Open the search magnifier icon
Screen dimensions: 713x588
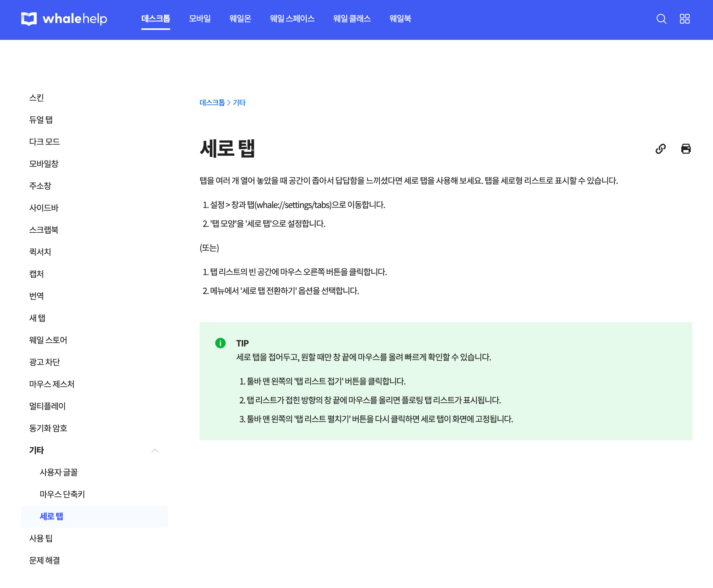pyautogui.click(x=661, y=19)
